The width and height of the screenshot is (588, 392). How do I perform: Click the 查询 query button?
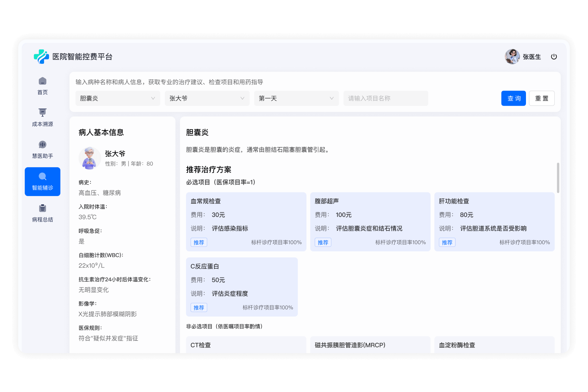click(x=513, y=98)
